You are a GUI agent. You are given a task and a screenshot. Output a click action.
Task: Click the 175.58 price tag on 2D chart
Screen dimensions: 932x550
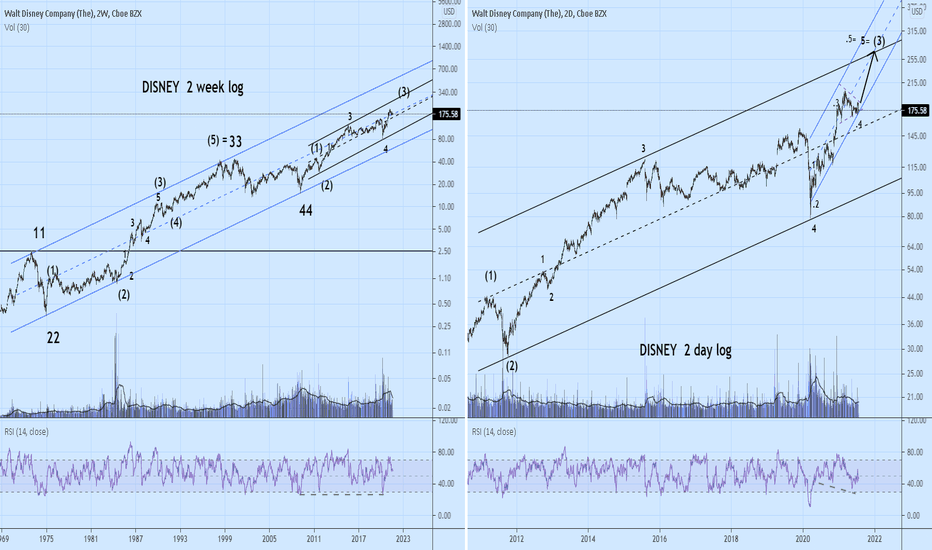916,111
